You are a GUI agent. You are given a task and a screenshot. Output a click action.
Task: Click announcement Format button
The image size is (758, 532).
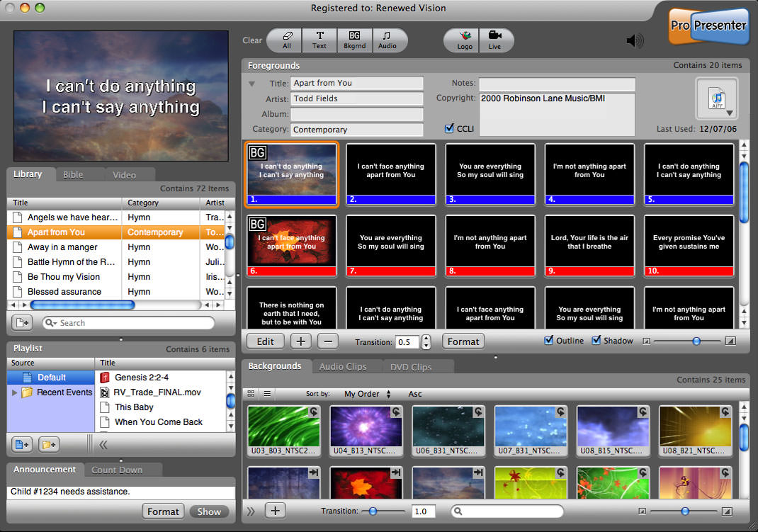(163, 511)
